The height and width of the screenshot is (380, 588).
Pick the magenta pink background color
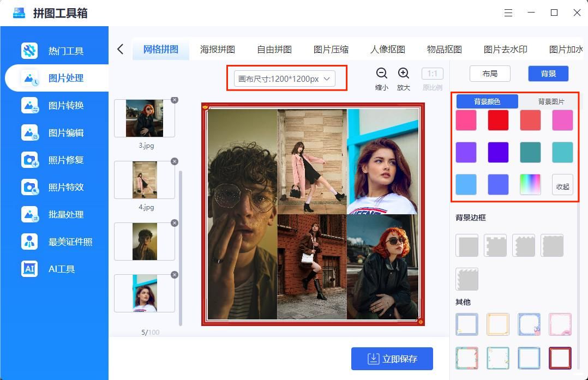562,120
